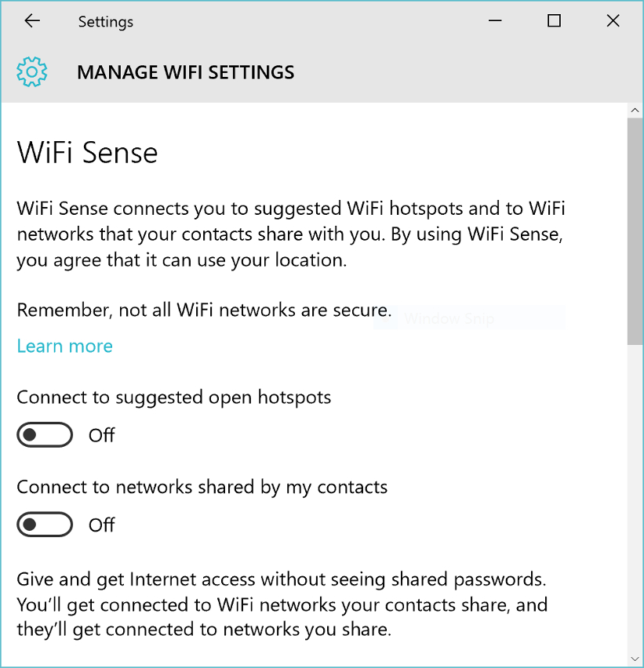Viewport: 644px width, 668px height.
Task: Click the scrollbar down arrow
Action: point(635,659)
